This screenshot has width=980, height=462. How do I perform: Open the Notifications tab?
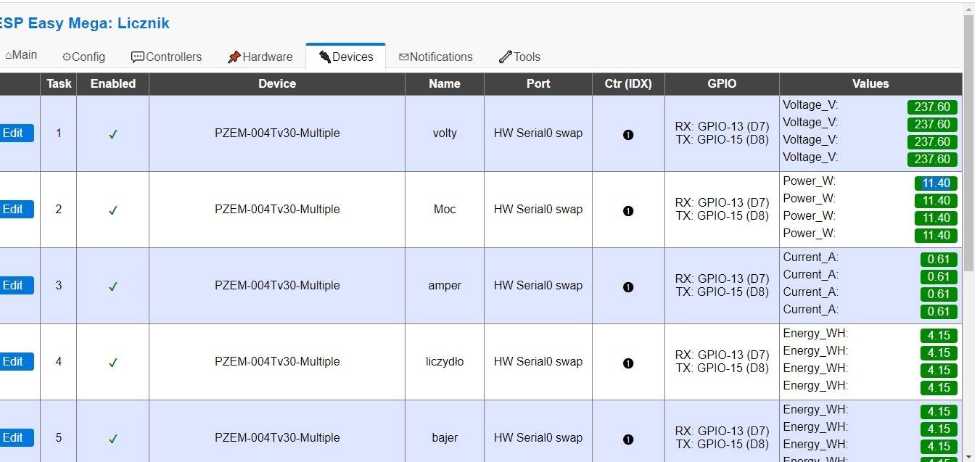click(x=435, y=57)
